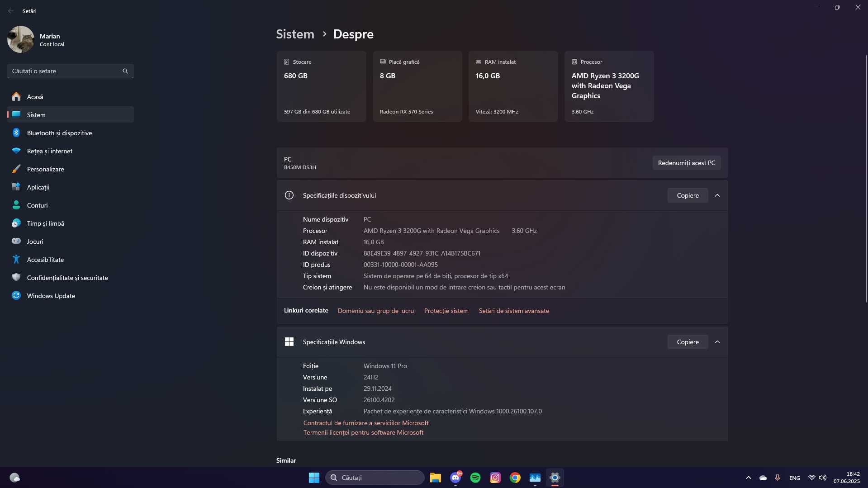Open 'Contractul de furnizare a serviciilor Microsoft'
868x488 pixels.
coord(365,423)
